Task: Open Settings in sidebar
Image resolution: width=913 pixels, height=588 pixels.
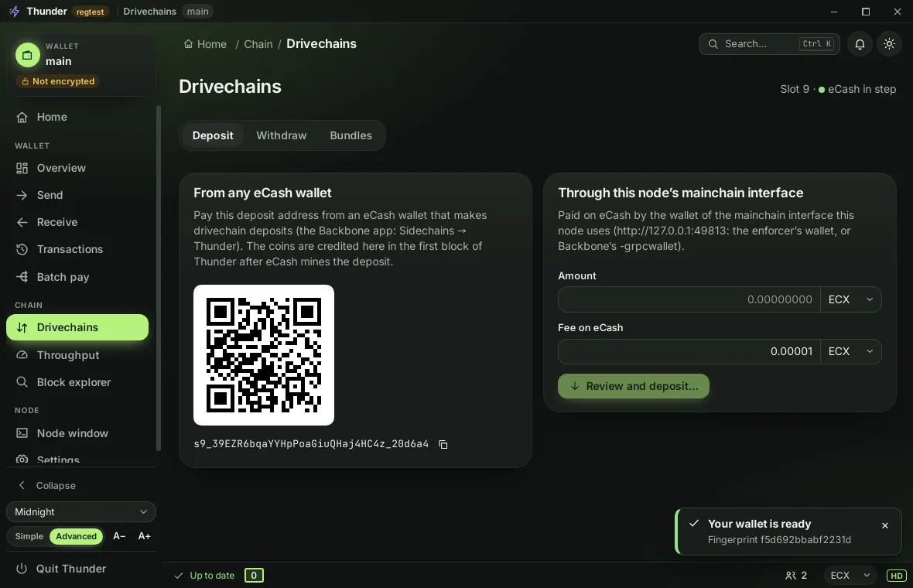Action: (77, 460)
